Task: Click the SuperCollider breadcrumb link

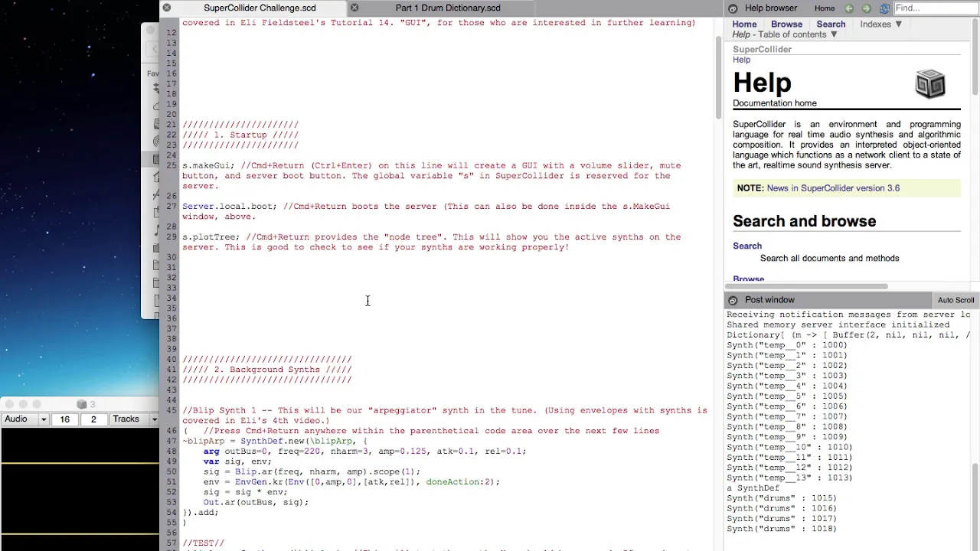Action: click(762, 49)
